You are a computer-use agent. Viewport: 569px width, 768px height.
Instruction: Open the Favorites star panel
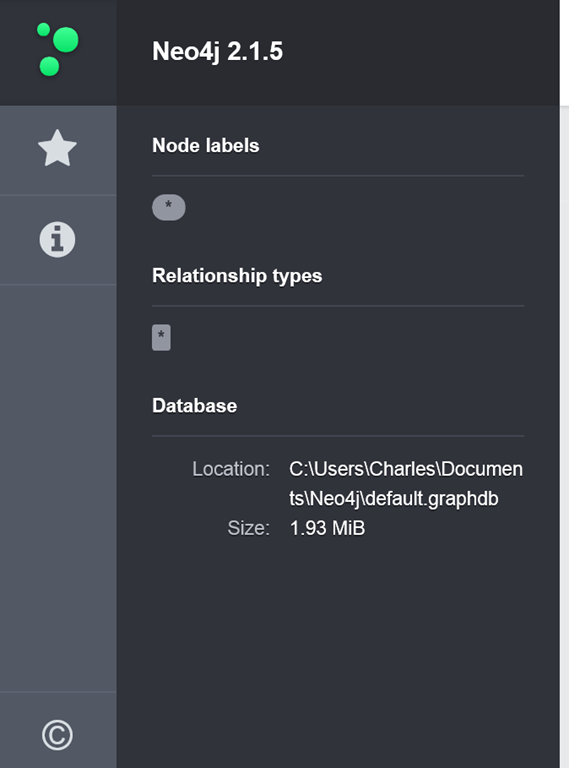pyautogui.click(x=57, y=148)
